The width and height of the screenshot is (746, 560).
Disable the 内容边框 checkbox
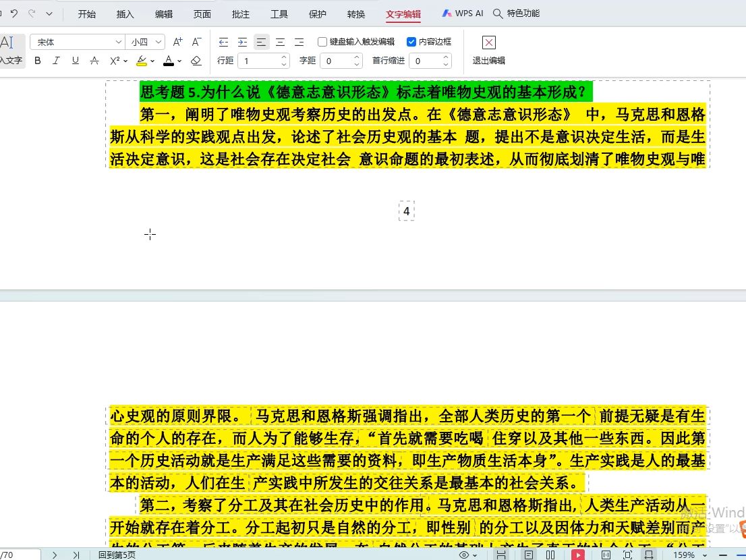point(411,41)
